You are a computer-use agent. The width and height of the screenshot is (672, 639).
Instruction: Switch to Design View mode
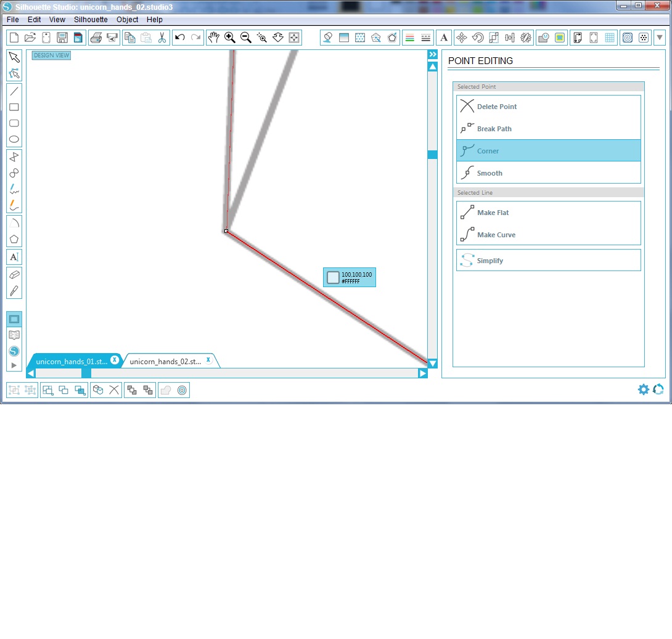coord(14,319)
